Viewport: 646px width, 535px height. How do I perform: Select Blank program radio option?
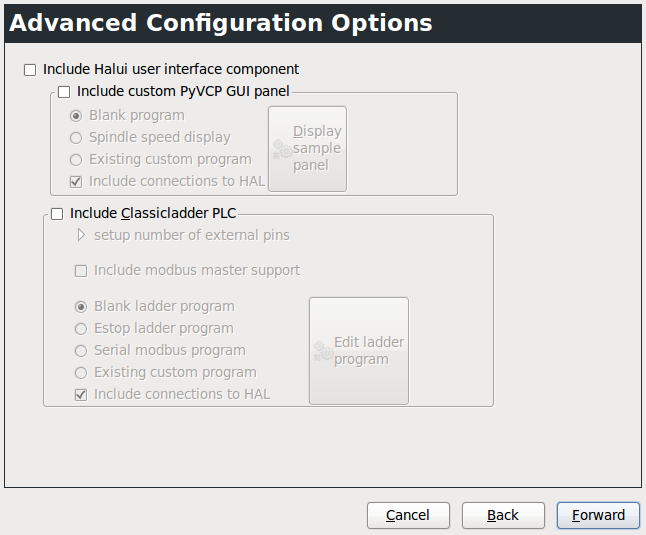pos(76,116)
